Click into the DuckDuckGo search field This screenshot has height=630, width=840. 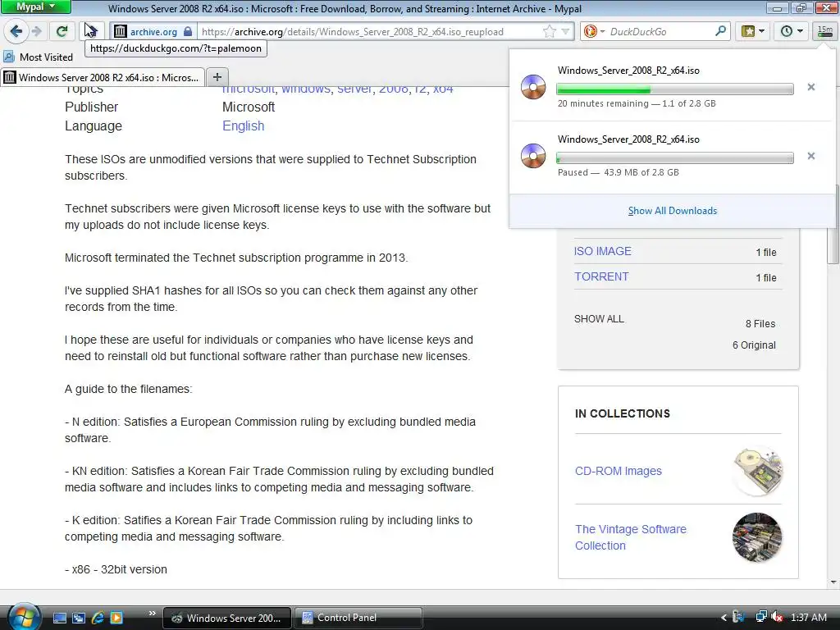[x=660, y=32]
